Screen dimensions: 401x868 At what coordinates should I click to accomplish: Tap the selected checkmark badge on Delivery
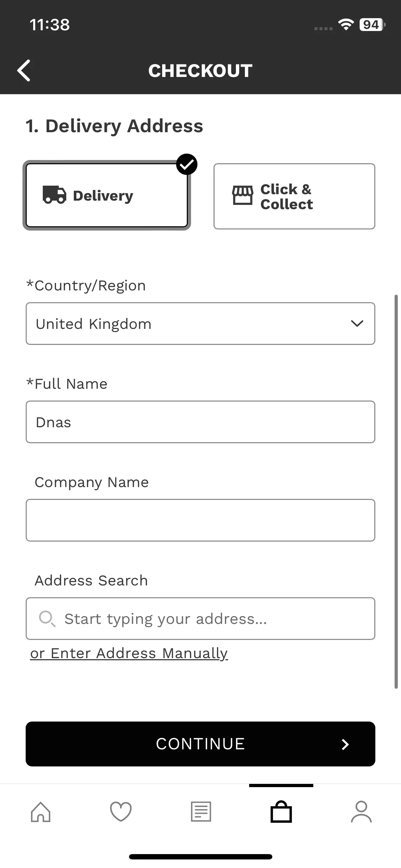click(187, 164)
